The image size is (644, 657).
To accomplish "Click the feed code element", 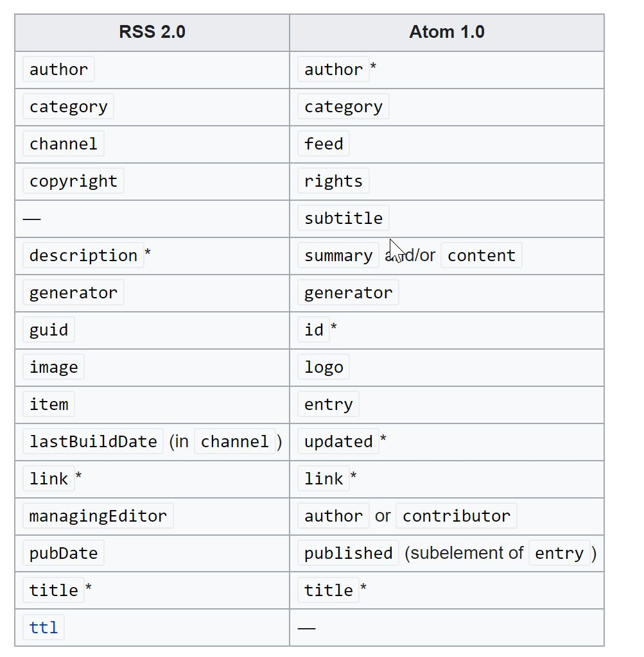I will tap(324, 144).
